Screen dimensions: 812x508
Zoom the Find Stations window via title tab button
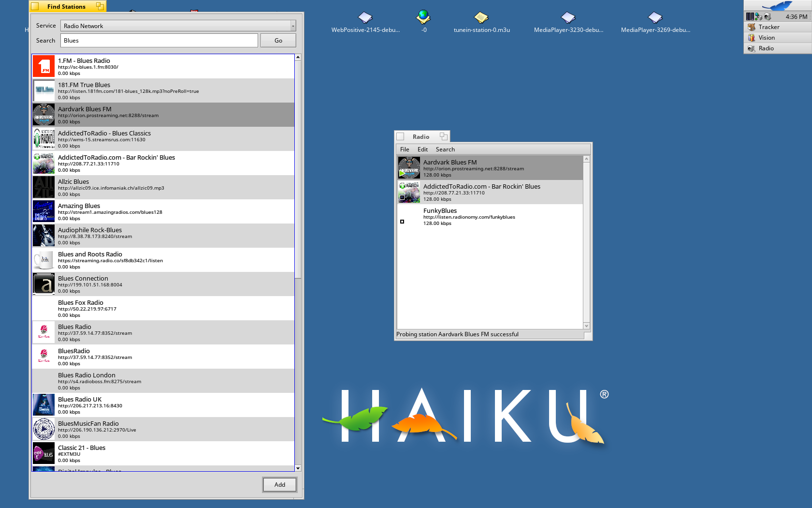coord(100,6)
